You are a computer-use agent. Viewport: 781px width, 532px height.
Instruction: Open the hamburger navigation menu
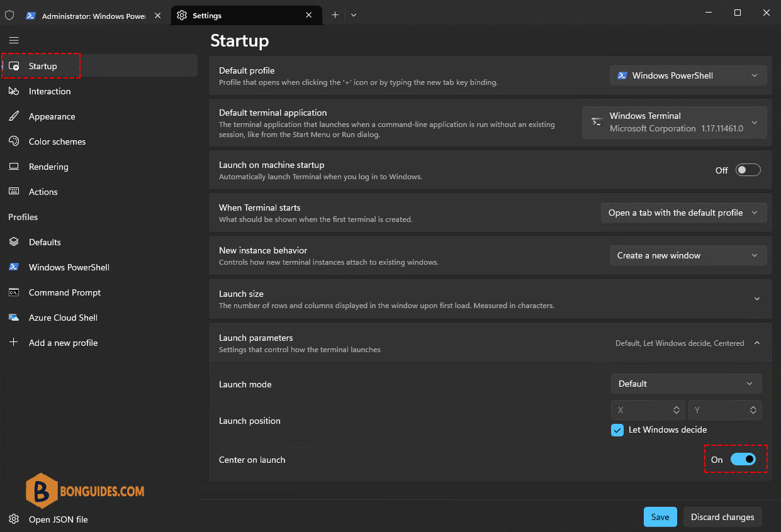14,40
